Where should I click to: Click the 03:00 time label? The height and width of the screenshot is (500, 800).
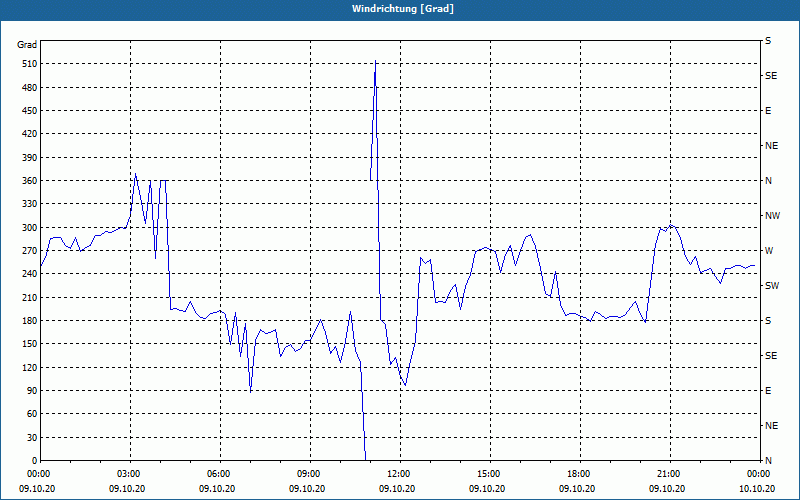coord(130,474)
